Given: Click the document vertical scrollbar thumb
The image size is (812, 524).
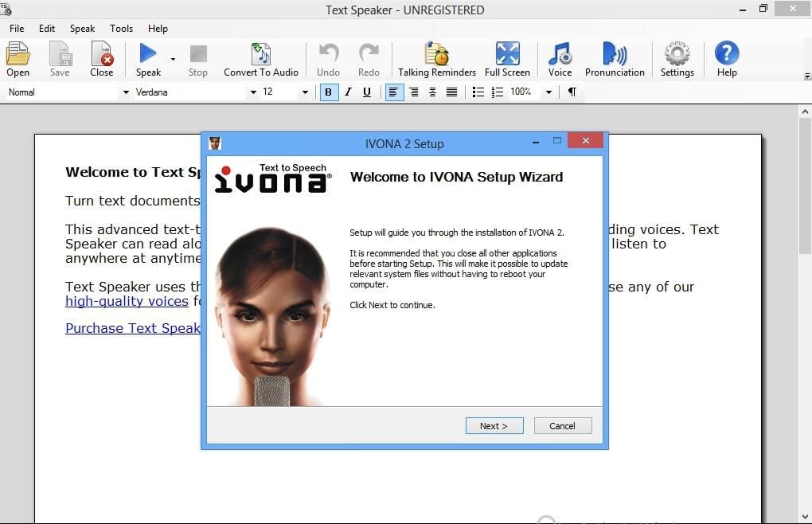Looking at the screenshot, I should 804,186.
